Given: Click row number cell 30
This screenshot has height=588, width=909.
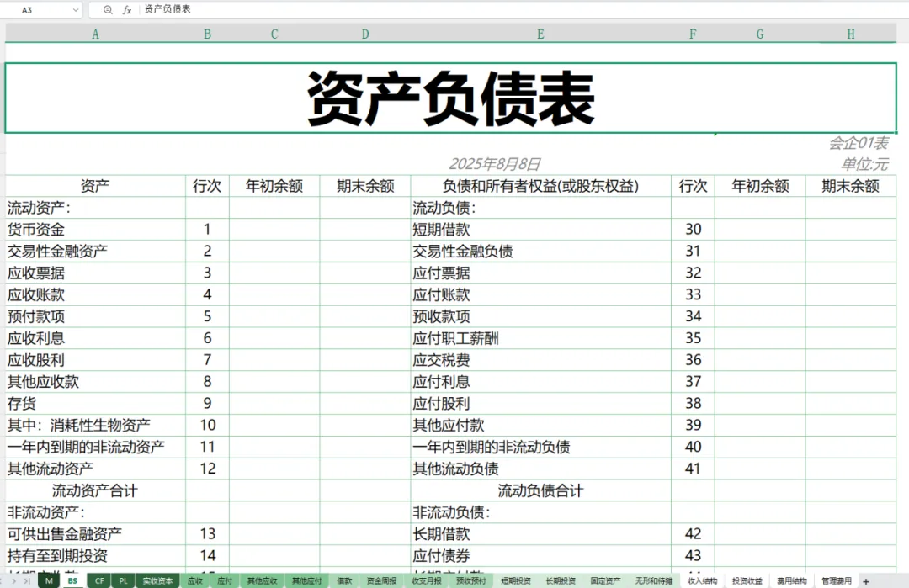Looking at the screenshot, I should click(694, 230).
